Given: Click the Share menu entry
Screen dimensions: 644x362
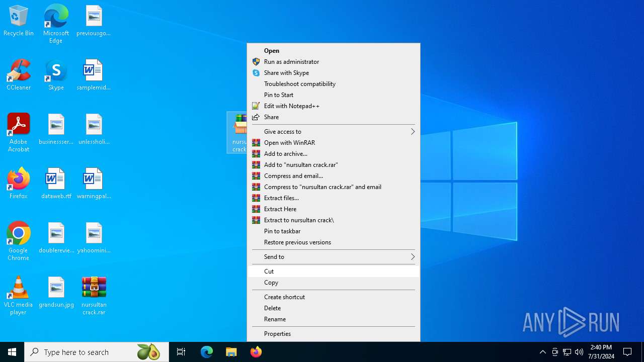Looking at the screenshot, I should pyautogui.click(x=334, y=117).
